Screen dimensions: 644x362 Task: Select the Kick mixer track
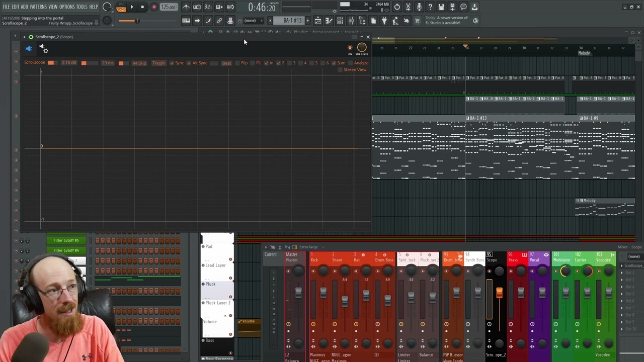320,259
